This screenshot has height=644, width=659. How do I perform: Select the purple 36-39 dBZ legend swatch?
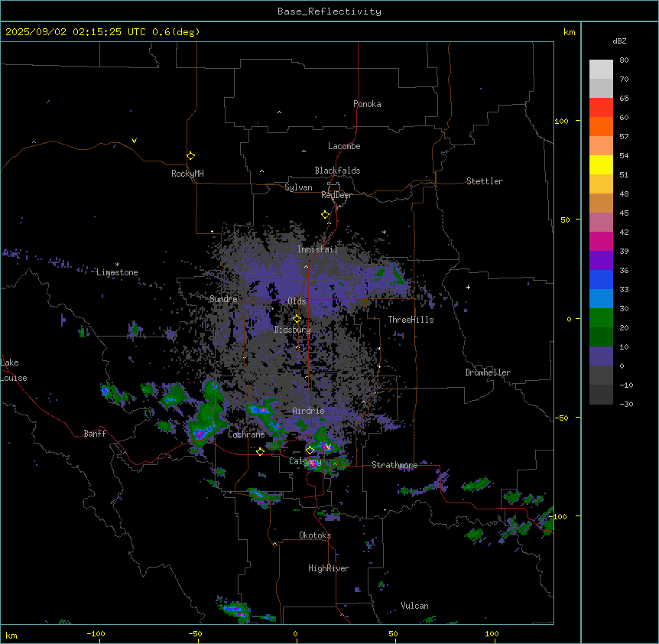pos(601,261)
